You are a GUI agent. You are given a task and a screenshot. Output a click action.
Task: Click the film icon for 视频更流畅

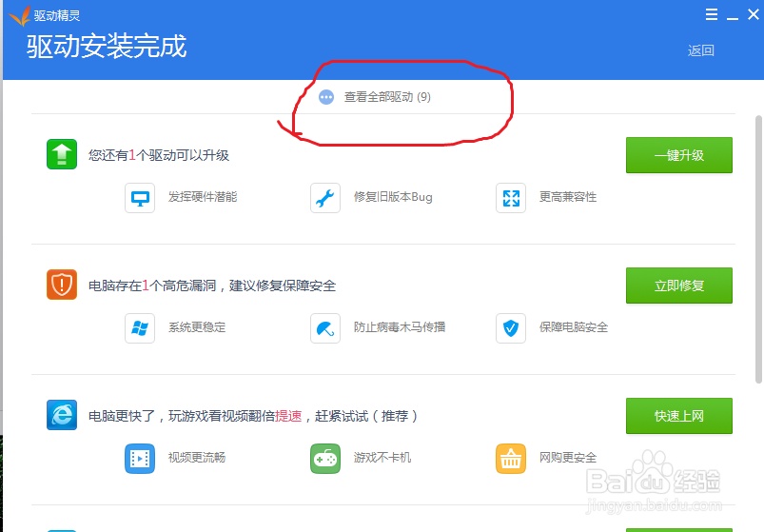click(140, 459)
